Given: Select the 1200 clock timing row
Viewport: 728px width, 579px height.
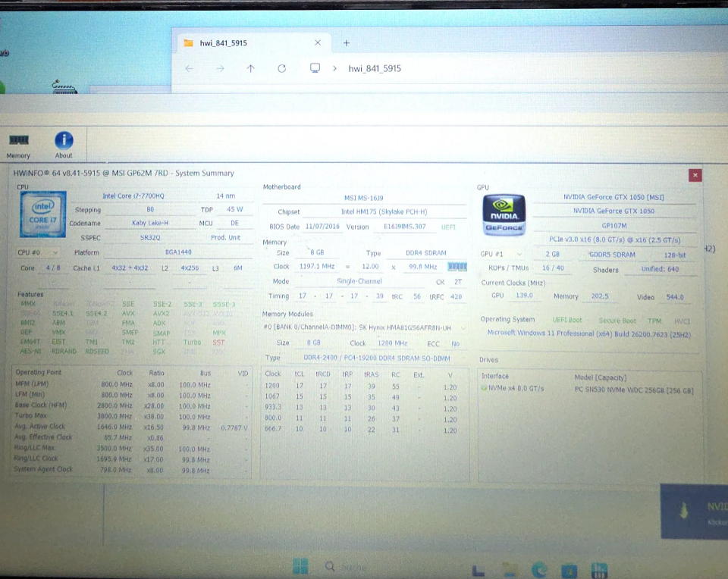Looking at the screenshot, I should pyautogui.click(x=361, y=387).
